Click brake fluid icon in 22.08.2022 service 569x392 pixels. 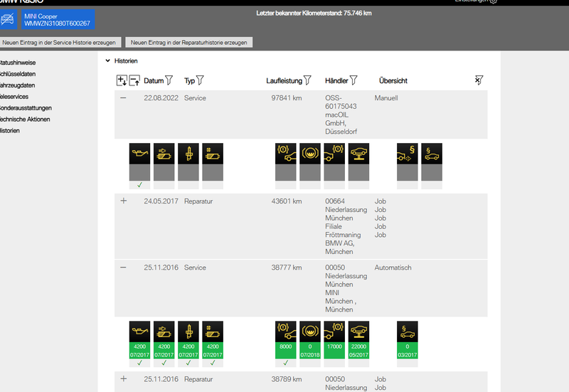[x=310, y=154]
